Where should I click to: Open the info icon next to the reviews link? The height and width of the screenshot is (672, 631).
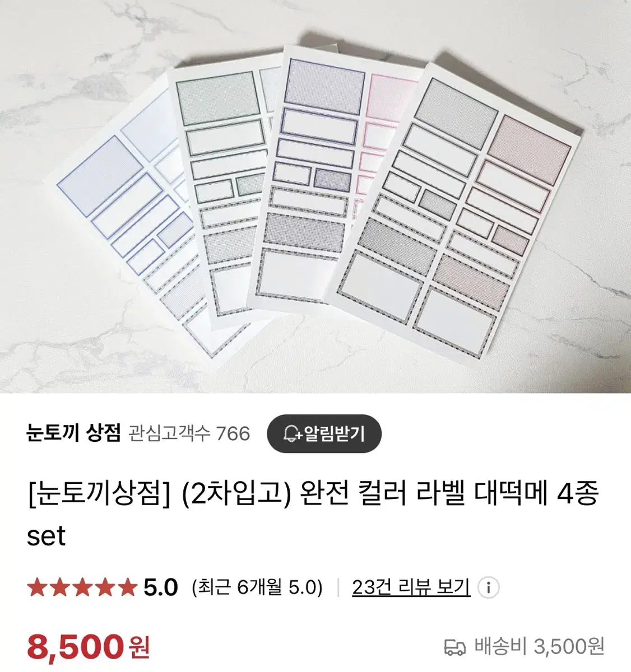point(488,587)
